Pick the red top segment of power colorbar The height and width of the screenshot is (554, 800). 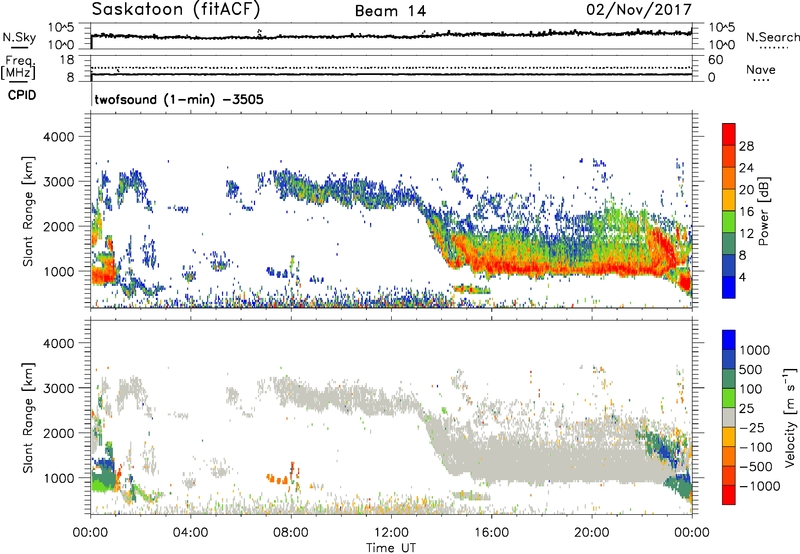[729, 135]
